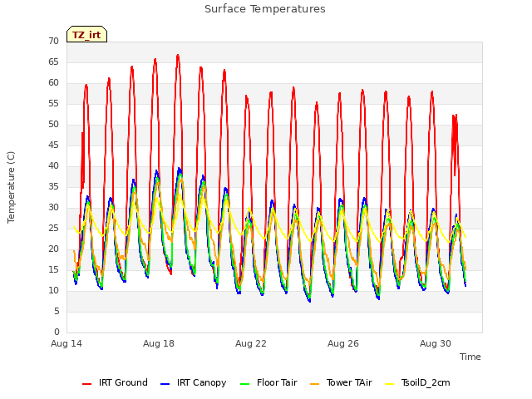Toggle the IRT Ground legend entry
The image size is (532, 399).
coord(115,382)
